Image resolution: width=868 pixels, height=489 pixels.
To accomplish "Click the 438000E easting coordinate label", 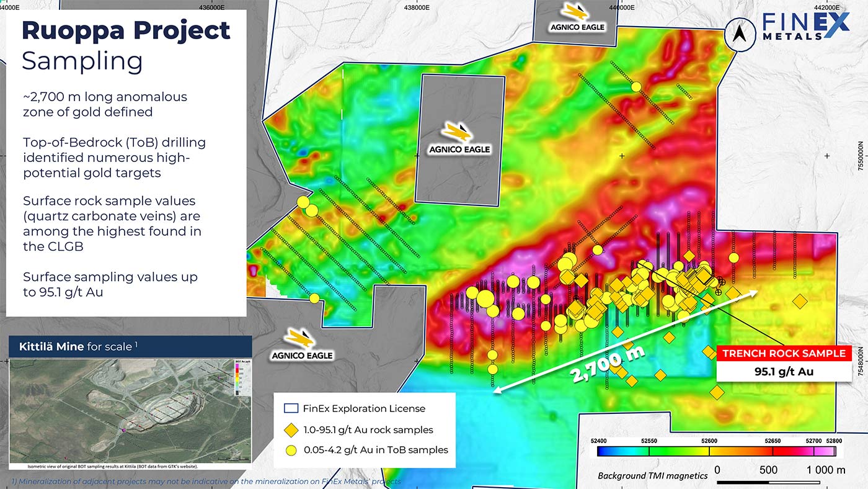I will point(416,7).
